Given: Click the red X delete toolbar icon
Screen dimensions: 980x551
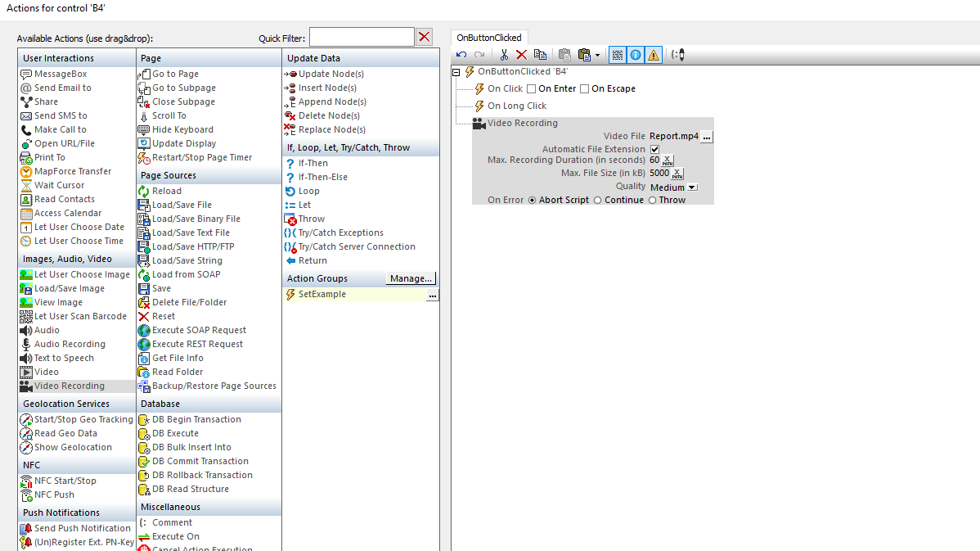Looking at the screenshot, I should 521,55.
